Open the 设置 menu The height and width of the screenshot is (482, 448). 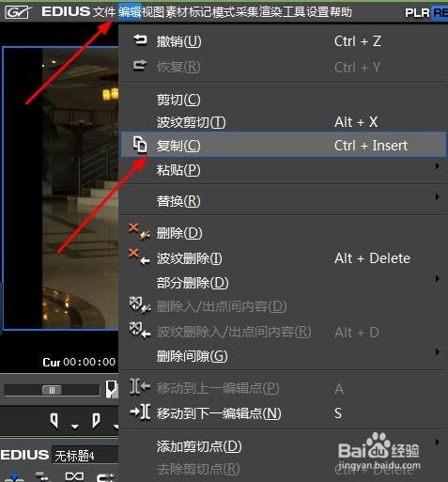pyautogui.click(x=317, y=12)
